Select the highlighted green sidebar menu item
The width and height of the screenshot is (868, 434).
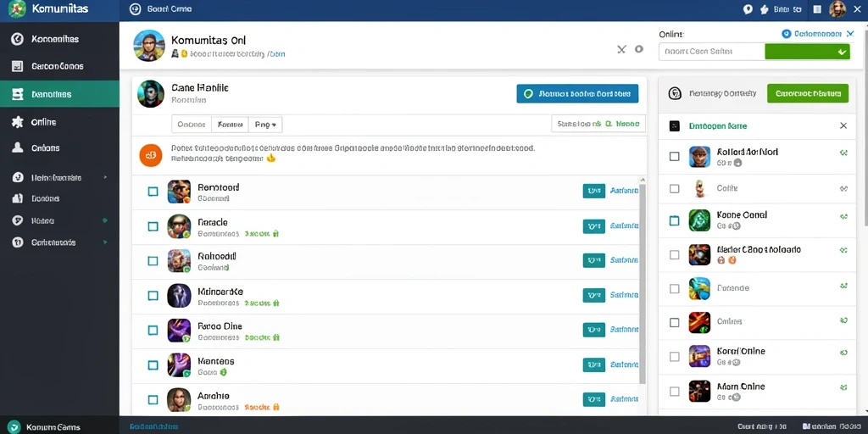(x=59, y=93)
